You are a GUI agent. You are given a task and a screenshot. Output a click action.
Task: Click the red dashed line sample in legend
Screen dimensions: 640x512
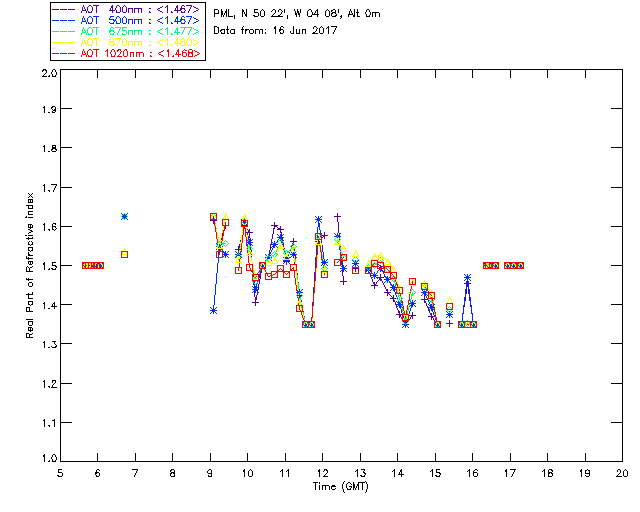pos(64,53)
